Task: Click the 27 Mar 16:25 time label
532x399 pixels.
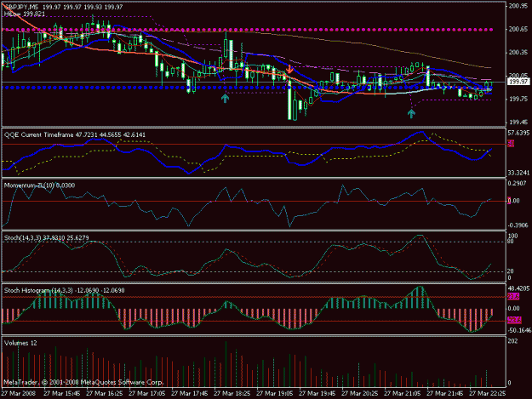Action: (104, 393)
